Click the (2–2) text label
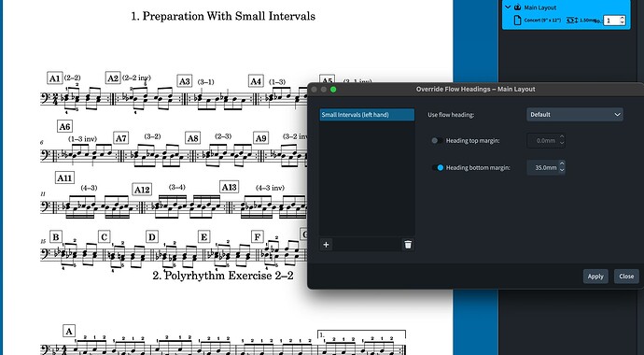The height and width of the screenshot is (355, 644). (x=72, y=78)
